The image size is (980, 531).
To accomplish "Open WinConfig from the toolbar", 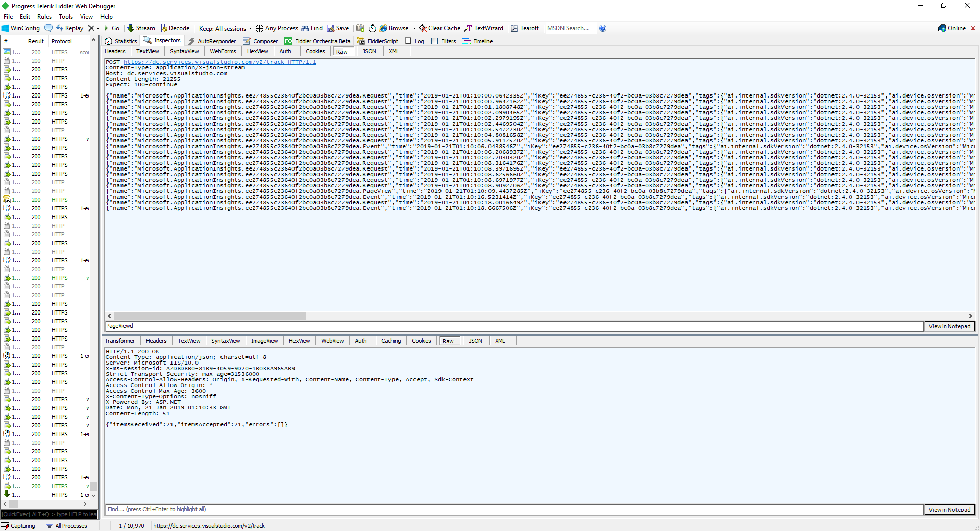I will (x=20, y=28).
